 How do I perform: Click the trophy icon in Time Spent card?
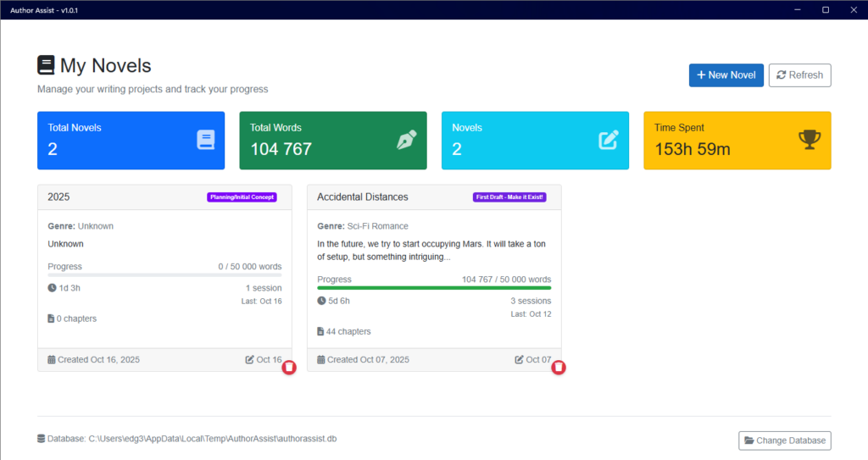click(810, 140)
